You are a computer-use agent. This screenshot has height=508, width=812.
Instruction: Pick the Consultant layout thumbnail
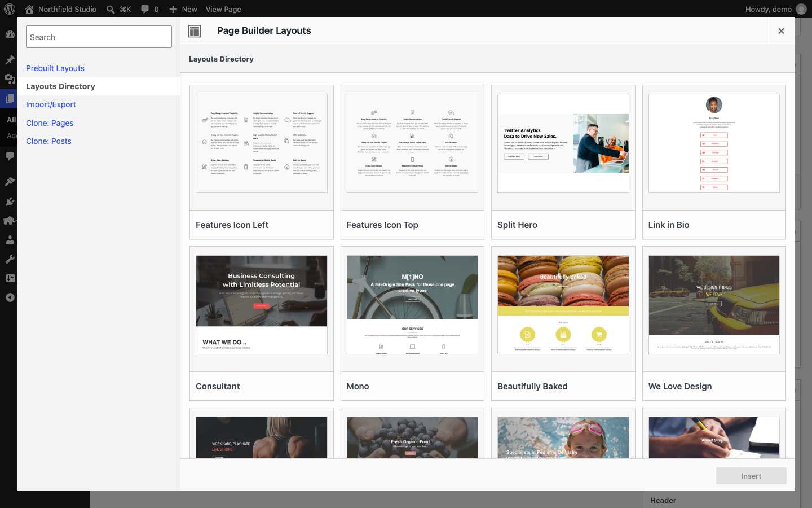coord(262,305)
